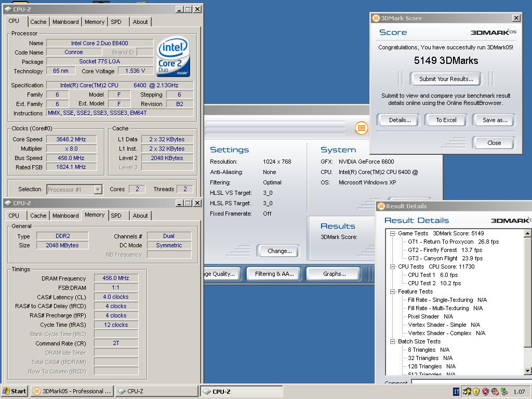The image size is (532, 399).
Task: Click the 3DMark05 taskbar button icon
Action: (x=37, y=391)
